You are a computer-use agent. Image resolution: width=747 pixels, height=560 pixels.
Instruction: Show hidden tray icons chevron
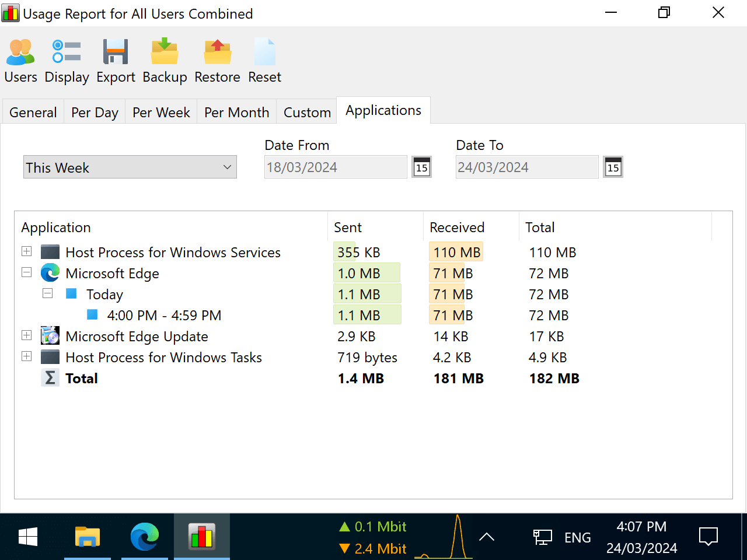tap(487, 537)
